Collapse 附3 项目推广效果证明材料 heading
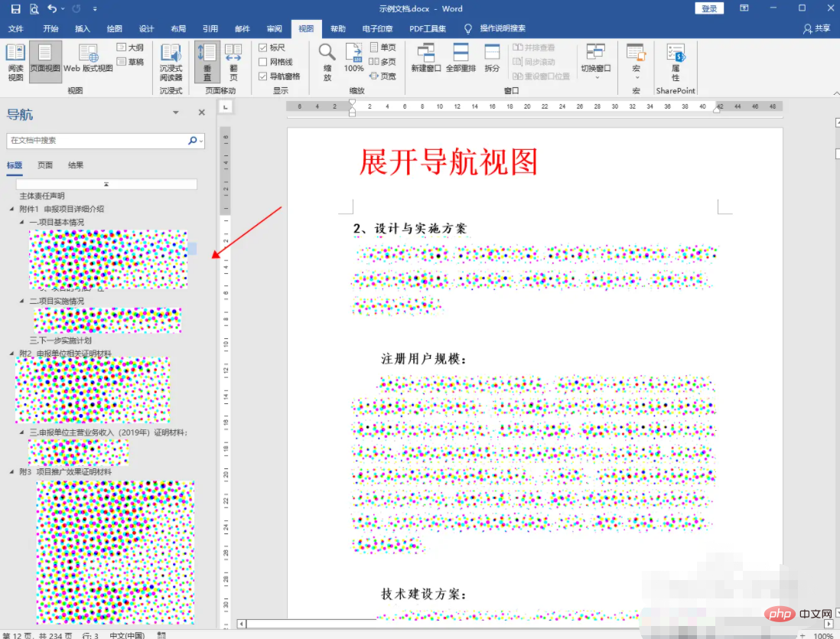This screenshot has width=840, height=639. coord(11,471)
